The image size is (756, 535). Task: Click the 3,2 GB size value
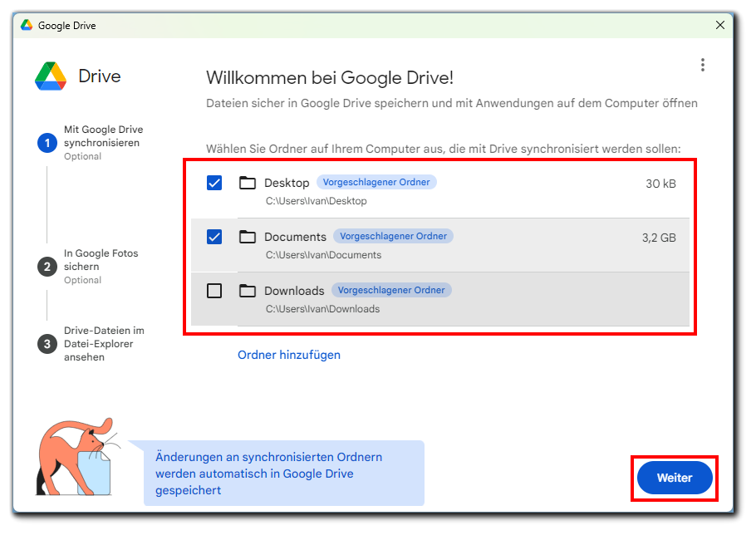659,238
